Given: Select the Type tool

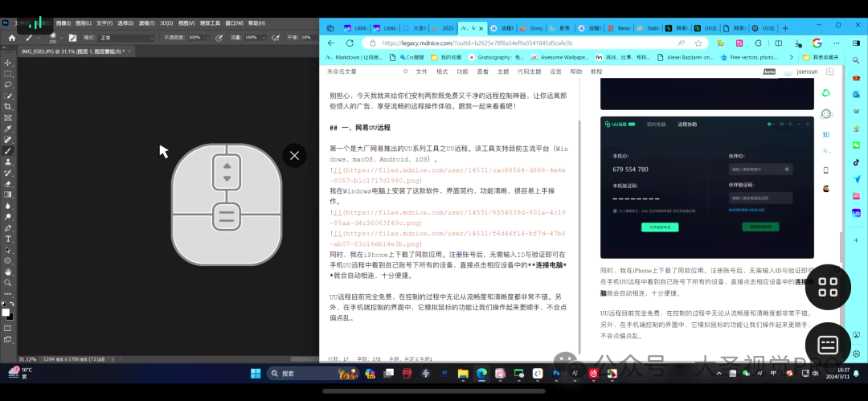Looking at the screenshot, I should point(8,239).
